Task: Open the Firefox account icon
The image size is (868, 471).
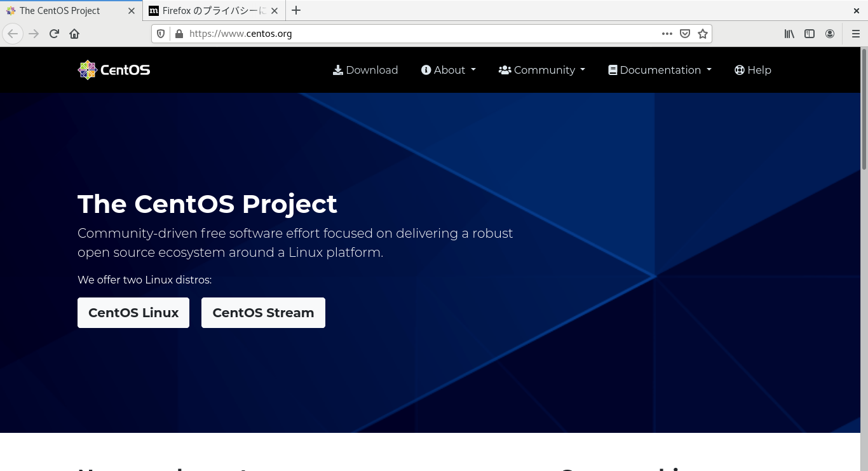Action: 830,34
